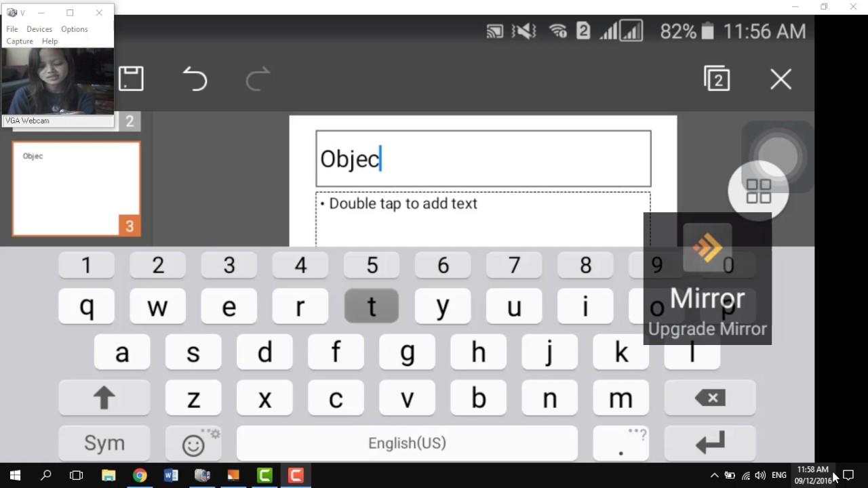Tap the emoji smiley key

[193, 444]
